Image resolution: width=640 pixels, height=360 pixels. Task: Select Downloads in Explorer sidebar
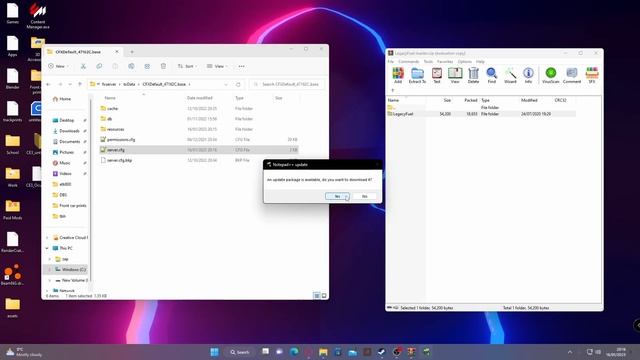(x=69, y=131)
